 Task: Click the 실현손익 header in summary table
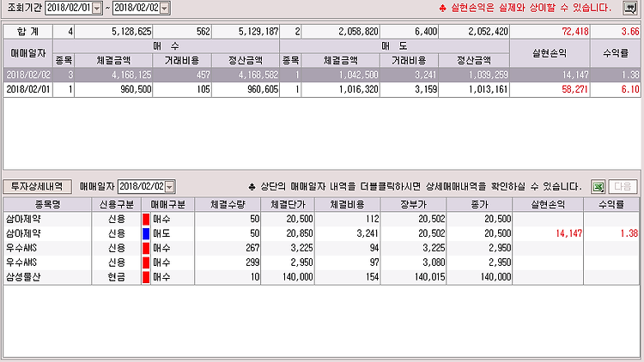tap(550, 53)
